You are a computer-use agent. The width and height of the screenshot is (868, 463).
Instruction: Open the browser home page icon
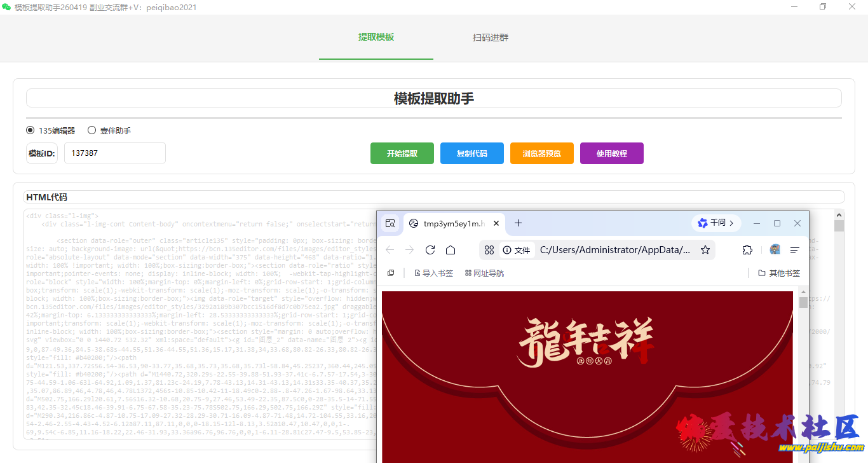tap(451, 250)
